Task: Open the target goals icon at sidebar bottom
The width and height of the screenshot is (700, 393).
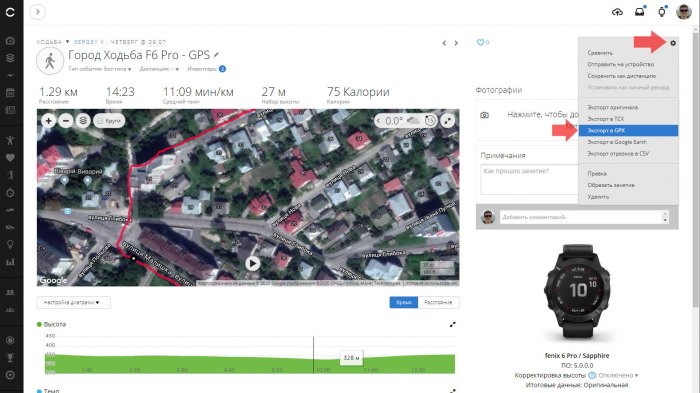Action: tap(10, 375)
